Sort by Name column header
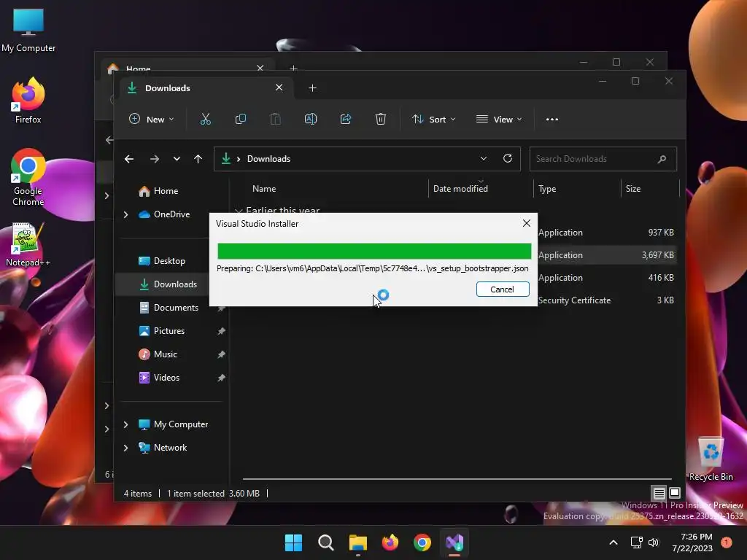This screenshot has width=747, height=560. (x=264, y=189)
